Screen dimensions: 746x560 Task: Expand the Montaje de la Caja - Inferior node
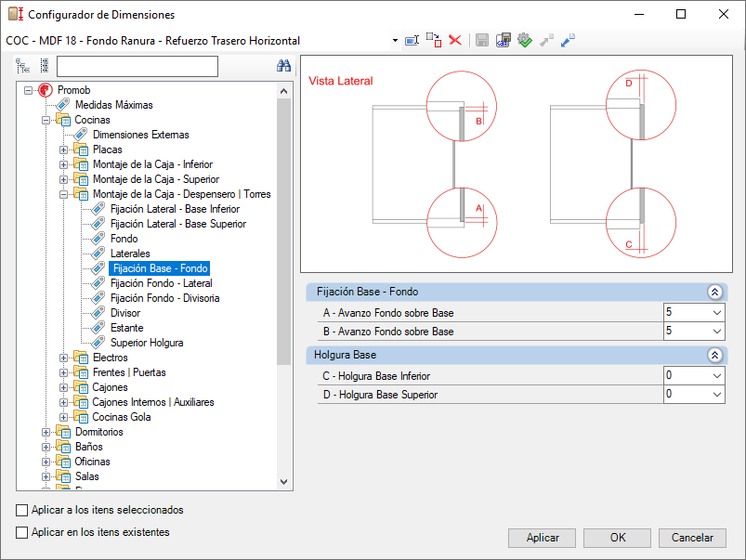click(63, 164)
